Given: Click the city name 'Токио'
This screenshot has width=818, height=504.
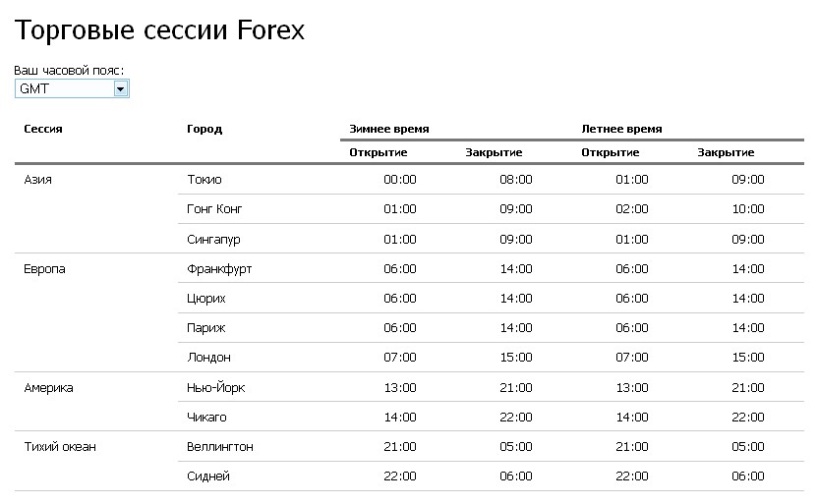Looking at the screenshot, I should (204, 180).
